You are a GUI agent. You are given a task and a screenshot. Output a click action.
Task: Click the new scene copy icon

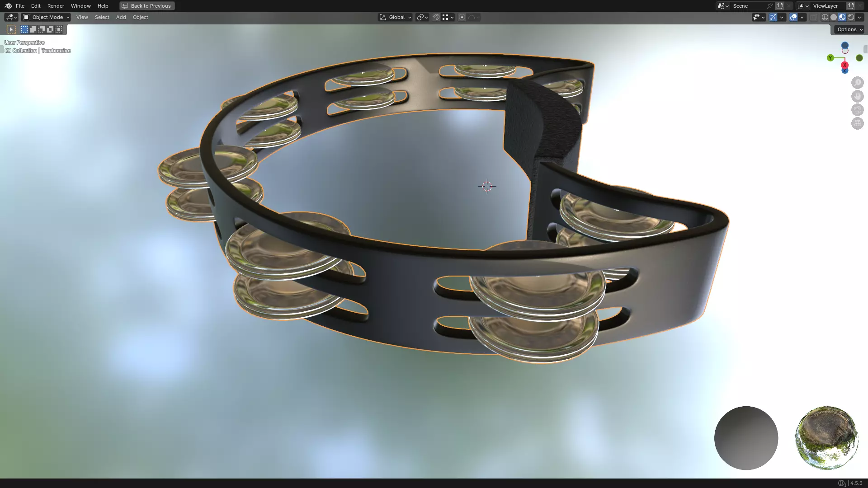coord(780,6)
